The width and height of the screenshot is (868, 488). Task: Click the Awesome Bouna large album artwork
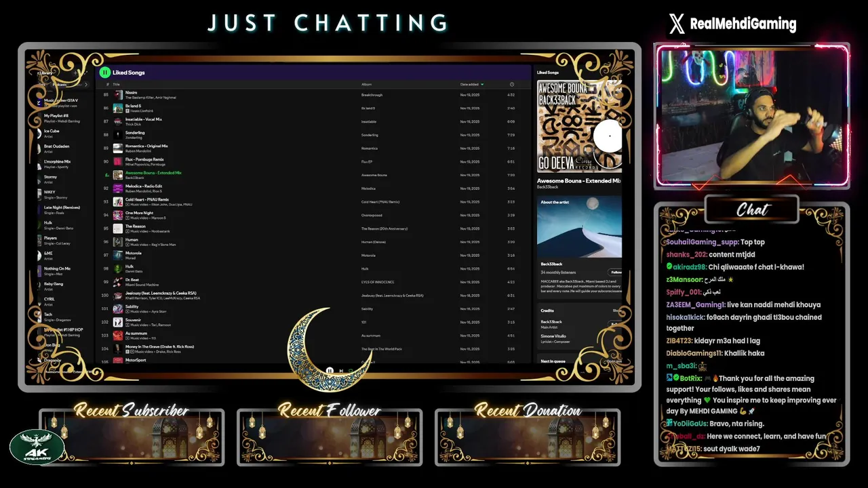click(579, 127)
